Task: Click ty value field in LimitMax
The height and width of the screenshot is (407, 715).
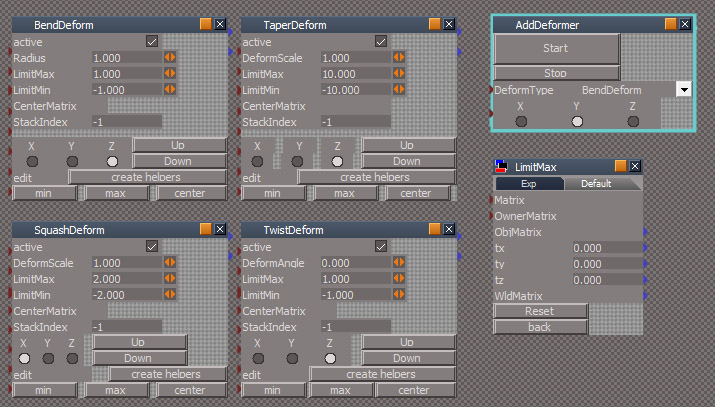Action: pos(607,264)
